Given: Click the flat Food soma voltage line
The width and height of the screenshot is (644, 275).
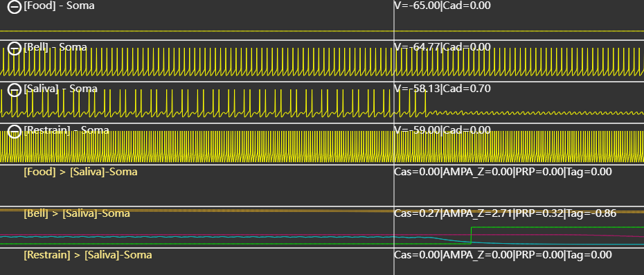Looking at the screenshot, I should (x=322, y=31).
